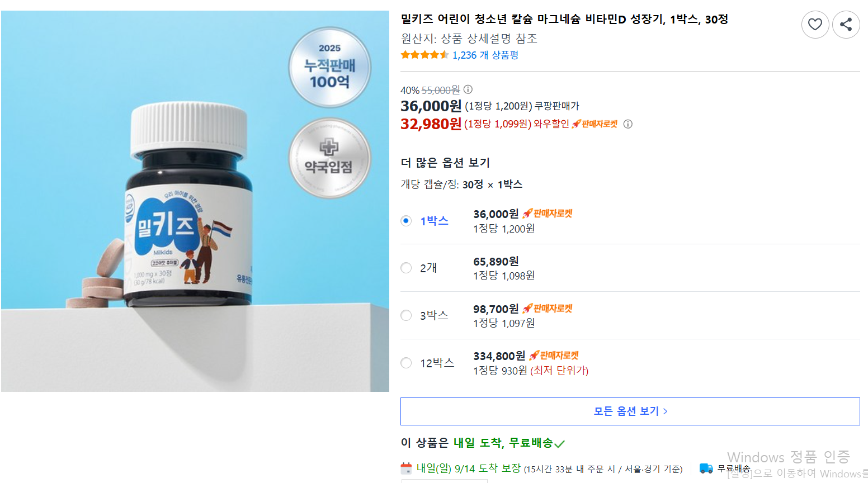868x483 pixels.
Task: Select the 1박스 option
Action: pyautogui.click(x=407, y=221)
